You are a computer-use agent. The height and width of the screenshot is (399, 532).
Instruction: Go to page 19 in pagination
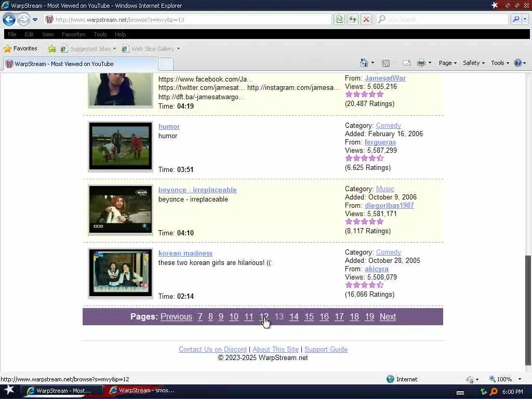point(369,317)
